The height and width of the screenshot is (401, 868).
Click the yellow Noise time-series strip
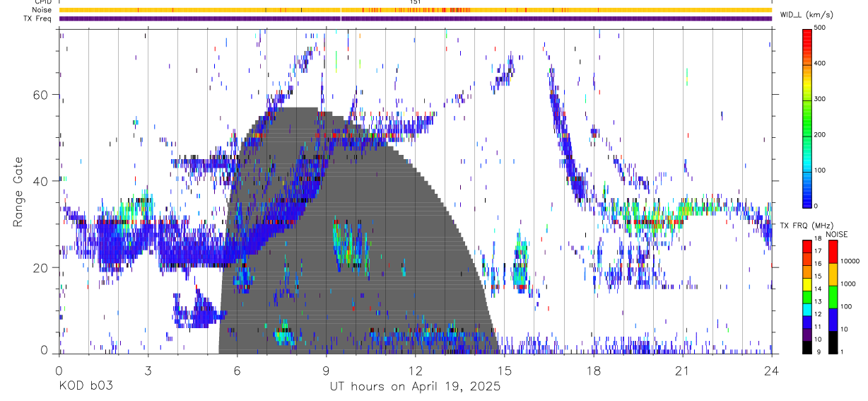coord(416,10)
